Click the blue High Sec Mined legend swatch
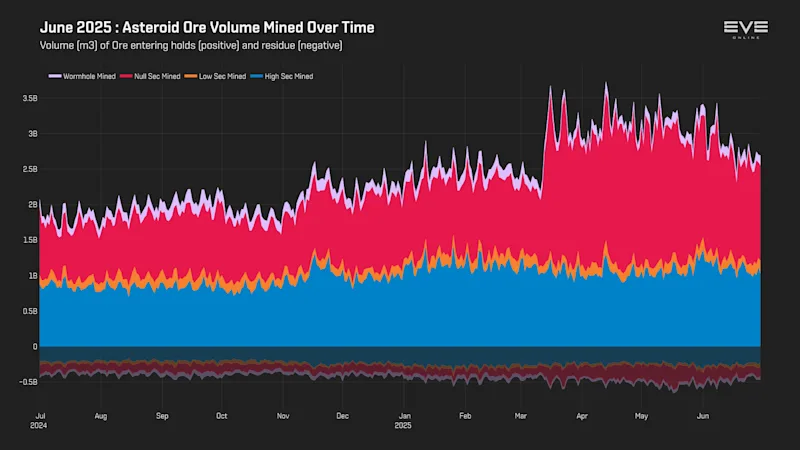The width and height of the screenshot is (800, 450). click(x=257, y=76)
